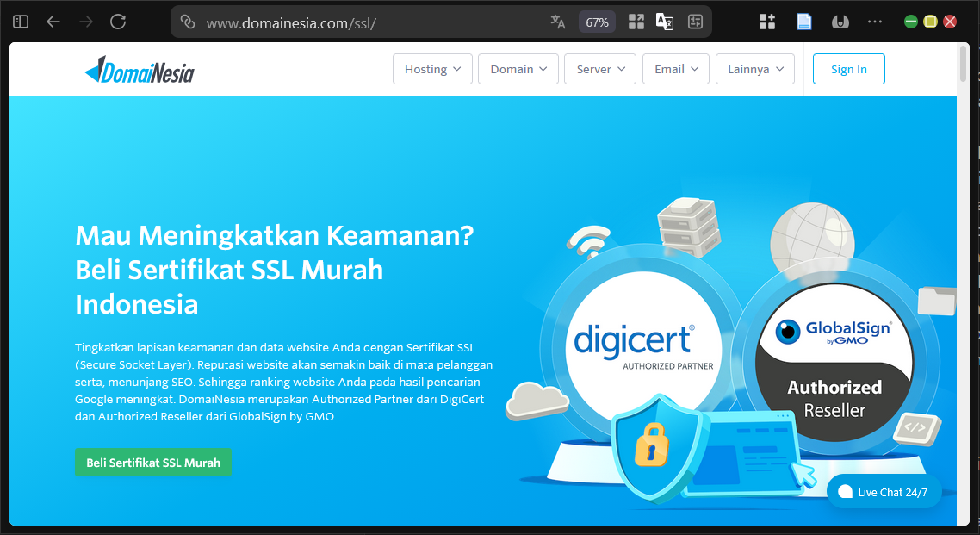Open reader view icon in address bar
The width and height of the screenshot is (980, 535).
tap(695, 22)
